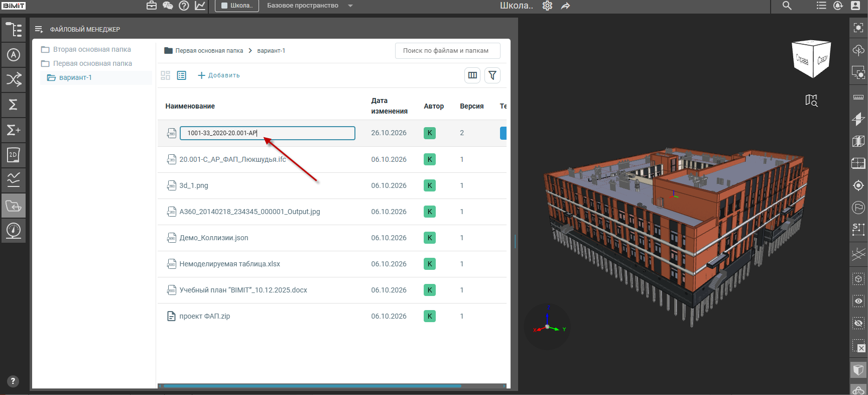Open file проект ФАП.zip
The height and width of the screenshot is (395, 868).
[x=205, y=316]
